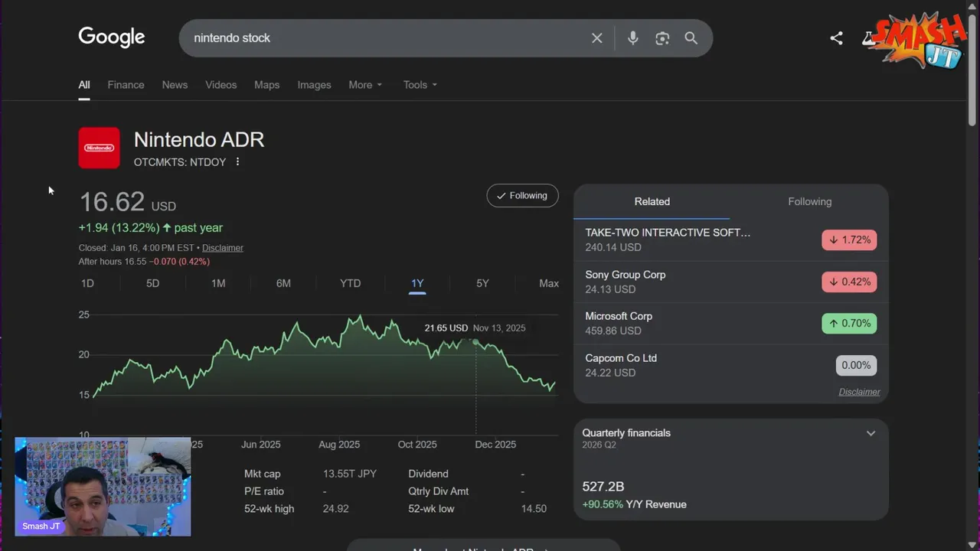
Task: Open the Related stocks tab
Action: click(652, 201)
